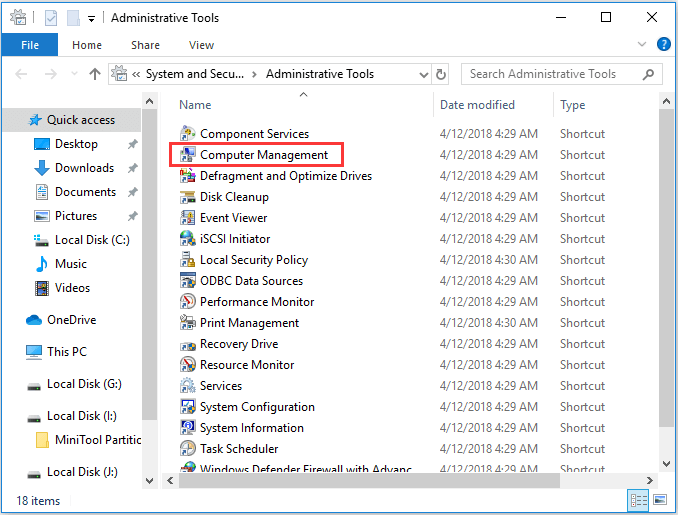Click the Services gear icon
This screenshot has width=678, height=515.
pyautogui.click(x=188, y=386)
